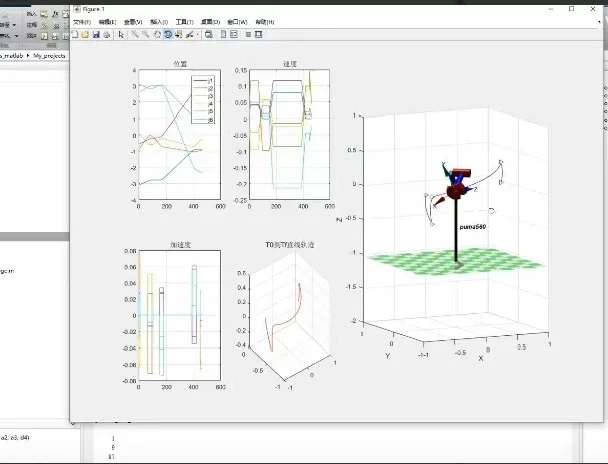
Task: Click the j6 legend entry
Action: coord(203,120)
